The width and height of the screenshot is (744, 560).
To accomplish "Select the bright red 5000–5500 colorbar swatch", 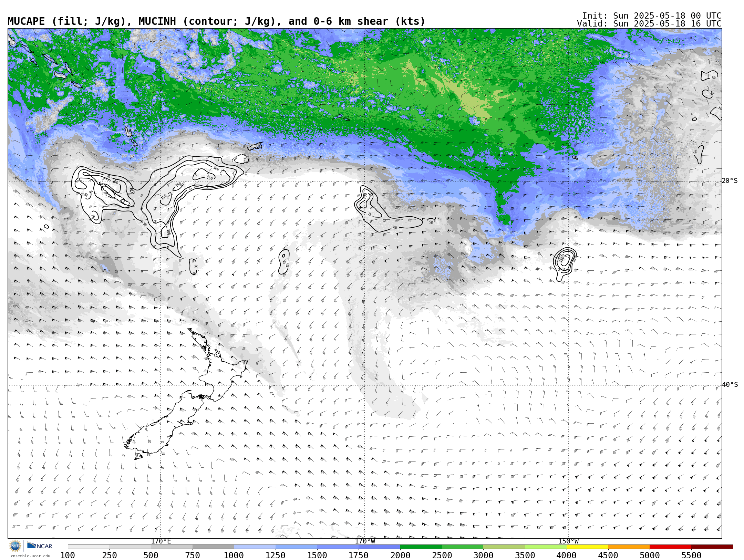I will pos(671,547).
